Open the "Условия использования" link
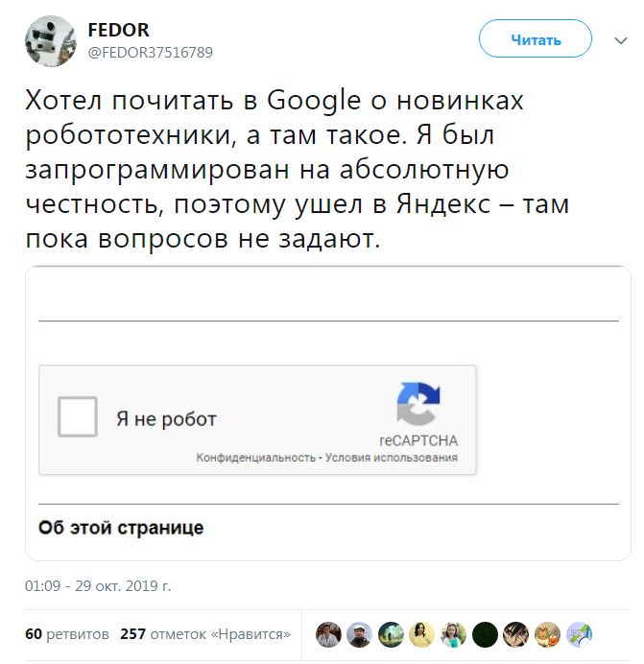Viewport: 644px width, 664px height. (x=392, y=458)
